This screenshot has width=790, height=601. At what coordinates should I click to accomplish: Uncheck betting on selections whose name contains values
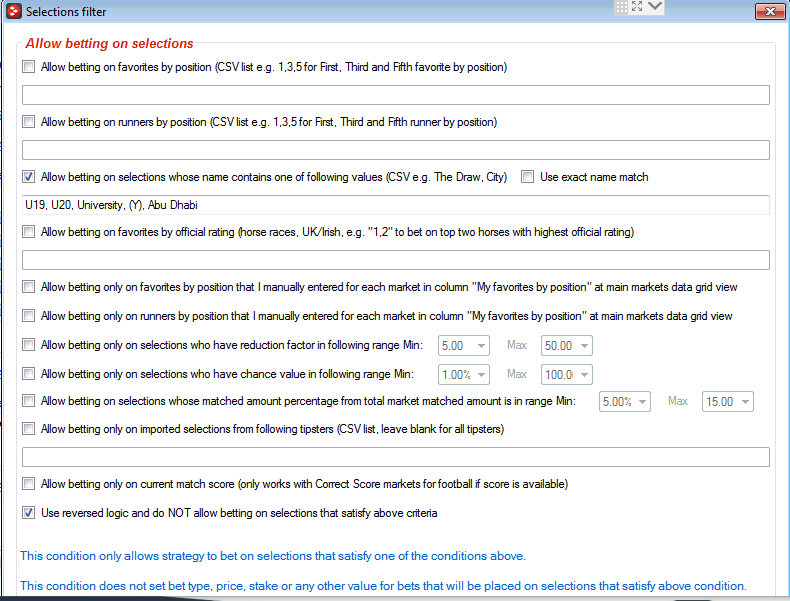click(29, 176)
